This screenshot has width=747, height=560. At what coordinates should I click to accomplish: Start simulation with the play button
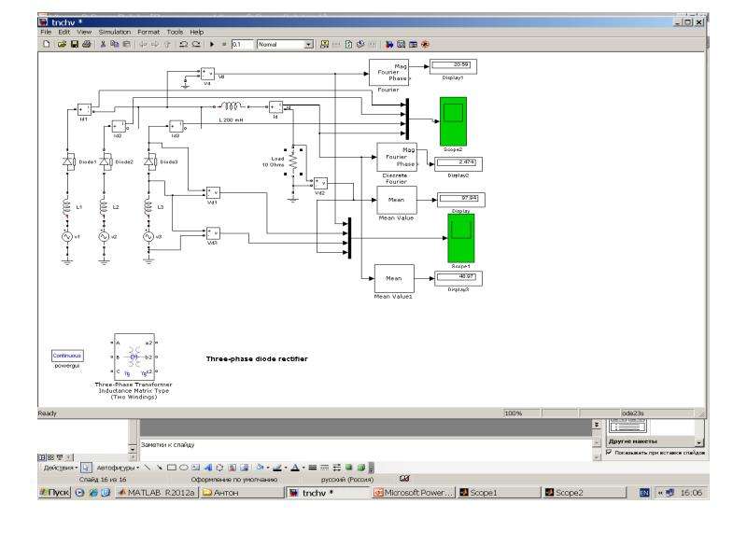[x=212, y=44]
